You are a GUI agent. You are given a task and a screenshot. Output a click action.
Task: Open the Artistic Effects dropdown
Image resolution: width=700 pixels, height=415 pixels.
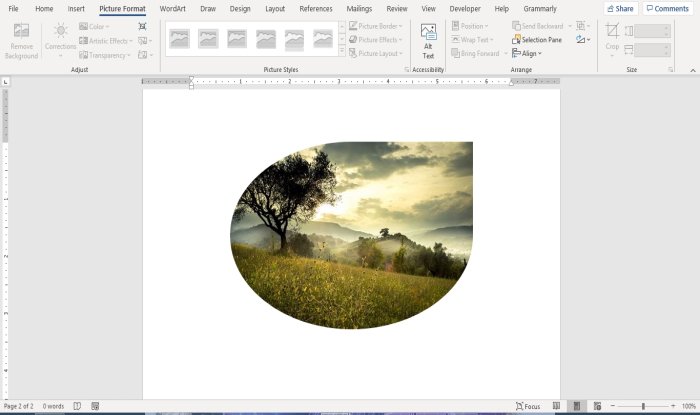click(x=106, y=41)
